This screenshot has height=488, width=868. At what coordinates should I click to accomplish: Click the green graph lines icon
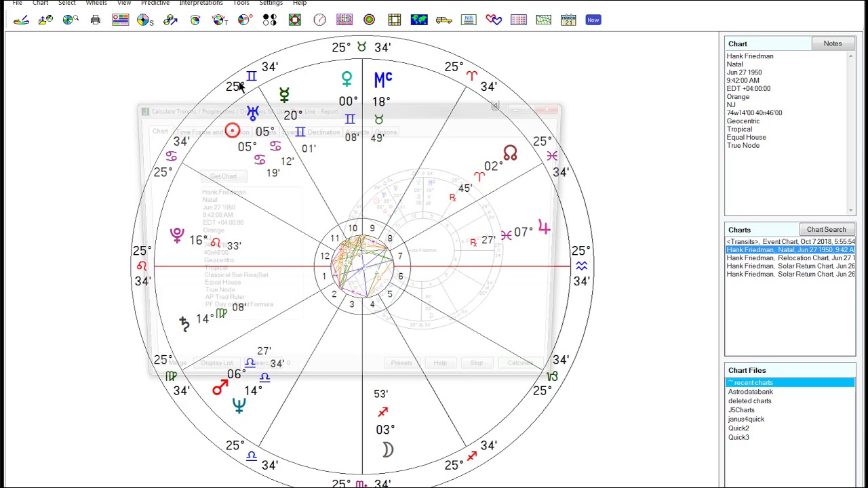(543, 20)
